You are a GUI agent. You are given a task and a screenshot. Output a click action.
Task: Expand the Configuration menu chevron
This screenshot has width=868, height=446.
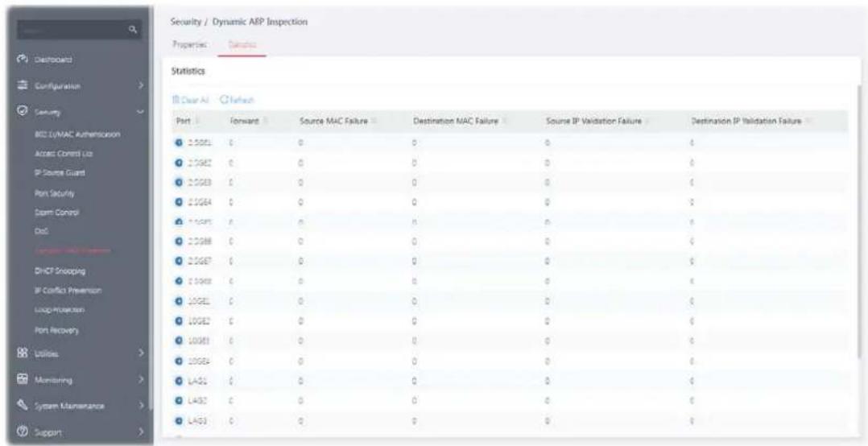click(141, 86)
